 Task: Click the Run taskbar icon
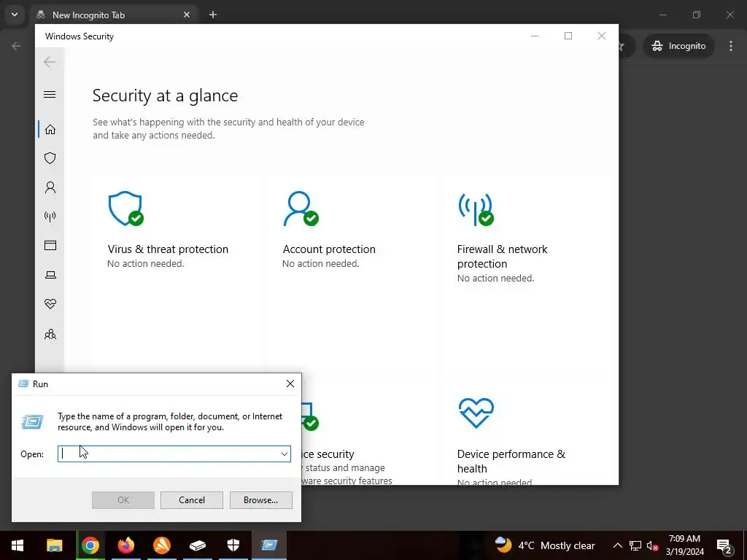coord(269,545)
